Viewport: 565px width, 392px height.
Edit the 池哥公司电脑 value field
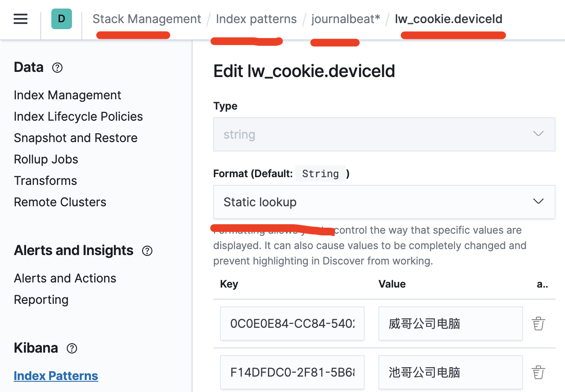tap(451, 372)
